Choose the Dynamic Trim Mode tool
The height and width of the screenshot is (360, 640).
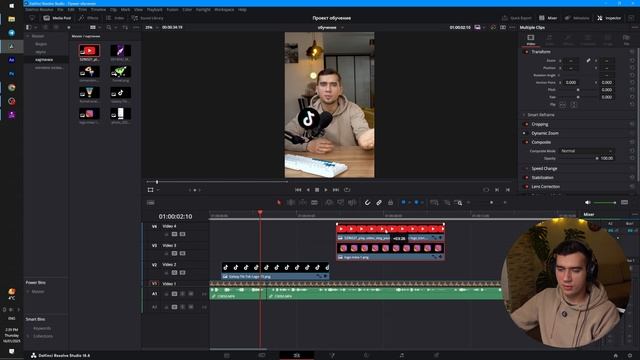tap(302, 202)
